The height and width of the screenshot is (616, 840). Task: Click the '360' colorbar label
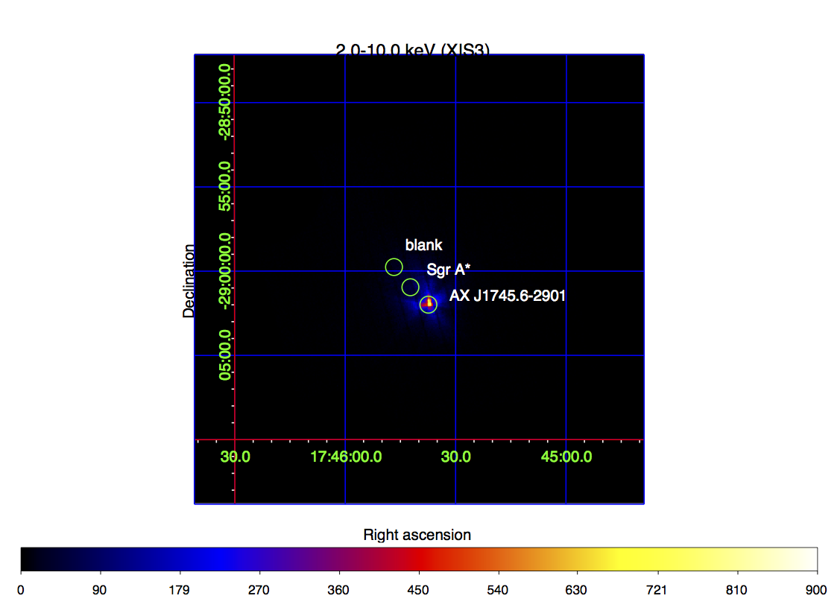338,590
